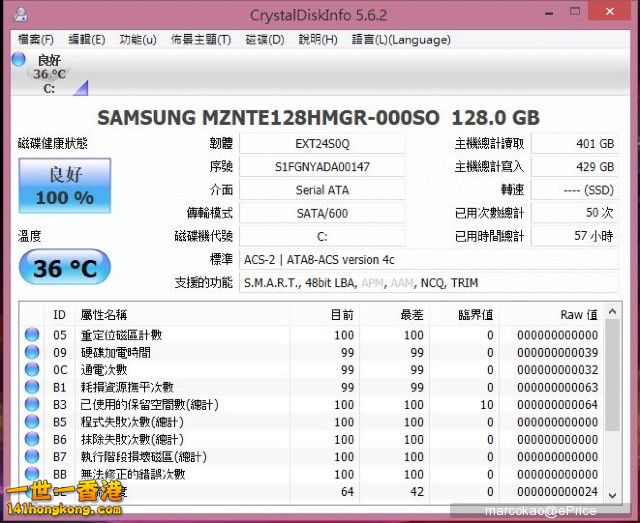This screenshot has height=523, width=640.
Task: Click the 良好 100 % health status button
Action: [x=65, y=186]
